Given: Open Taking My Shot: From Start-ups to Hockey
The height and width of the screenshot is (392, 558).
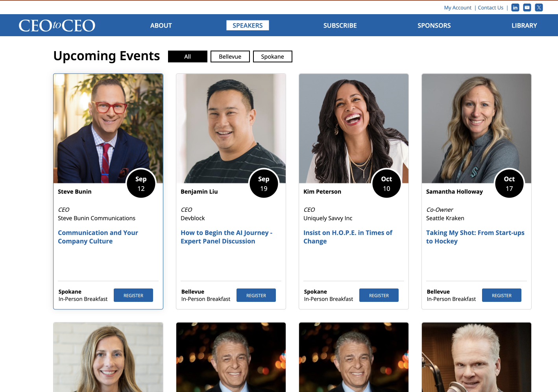Looking at the screenshot, I should click(475, 237).
